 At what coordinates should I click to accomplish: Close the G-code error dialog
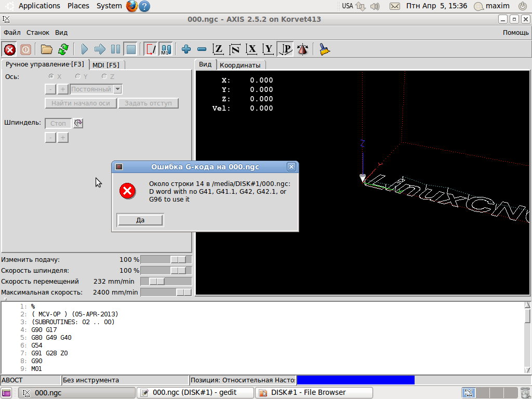[291, 167]
